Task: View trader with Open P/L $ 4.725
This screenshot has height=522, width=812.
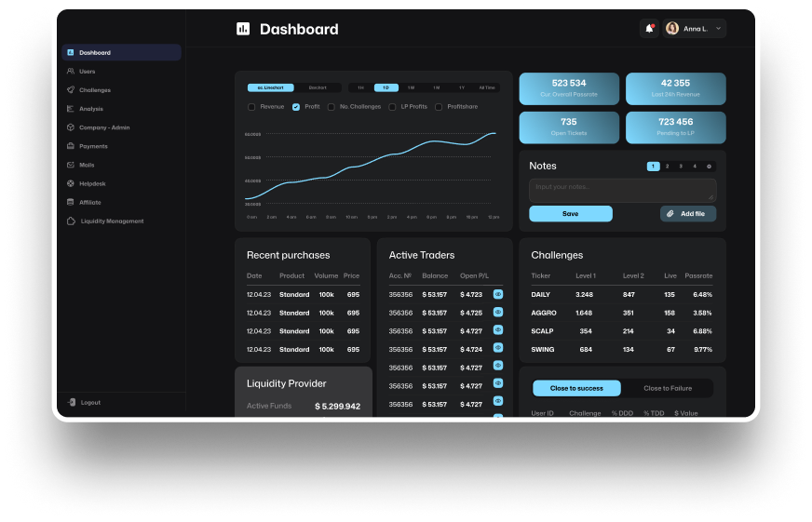Action: 498,312
